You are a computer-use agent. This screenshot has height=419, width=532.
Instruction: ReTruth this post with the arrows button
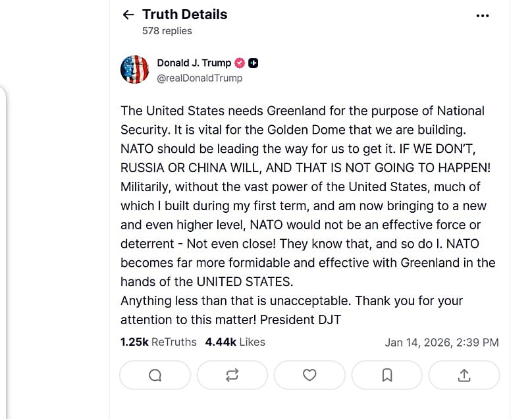coord(232,375)
